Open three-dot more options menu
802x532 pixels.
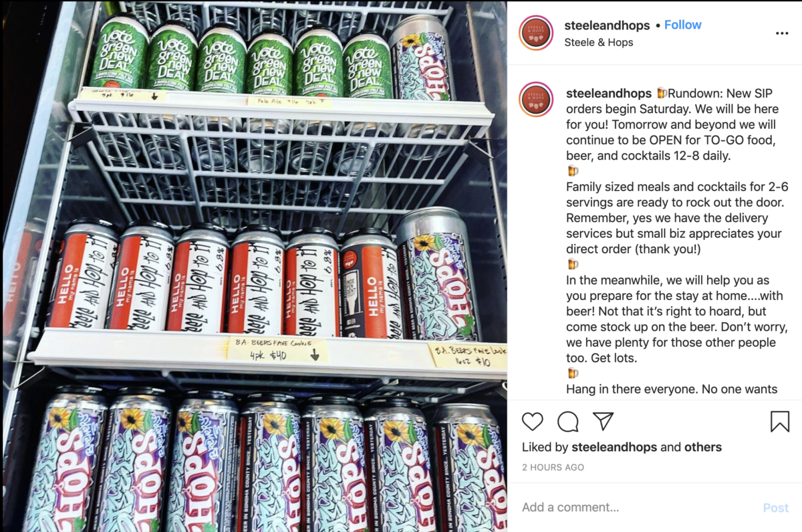click(x=782, y=33)
